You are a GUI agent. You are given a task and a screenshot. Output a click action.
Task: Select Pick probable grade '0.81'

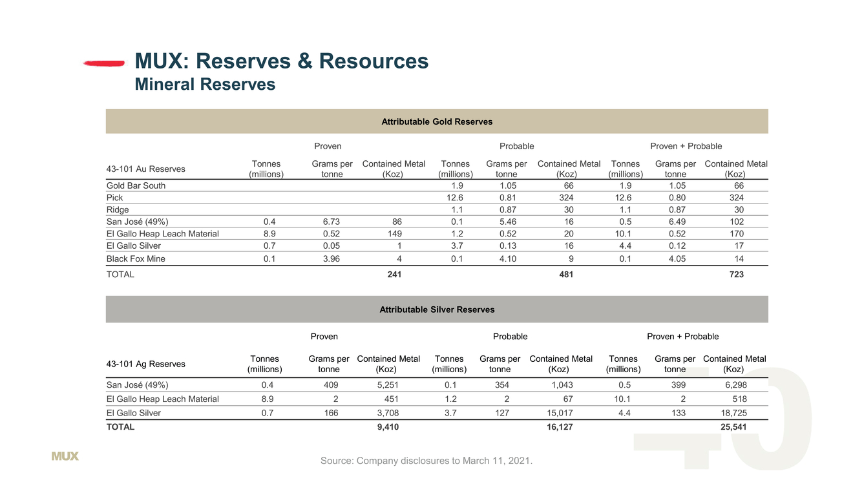508,198
